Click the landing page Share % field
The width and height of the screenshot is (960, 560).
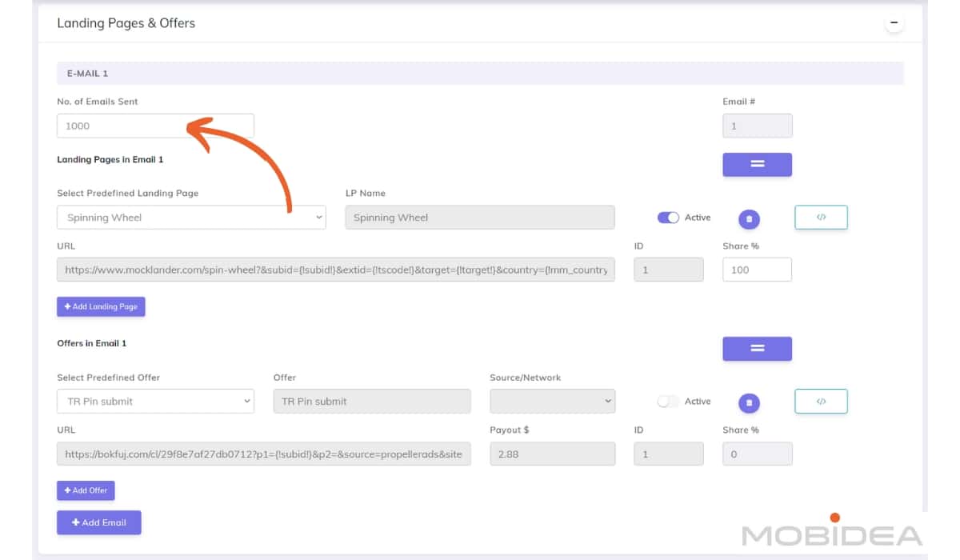point(757,270)
